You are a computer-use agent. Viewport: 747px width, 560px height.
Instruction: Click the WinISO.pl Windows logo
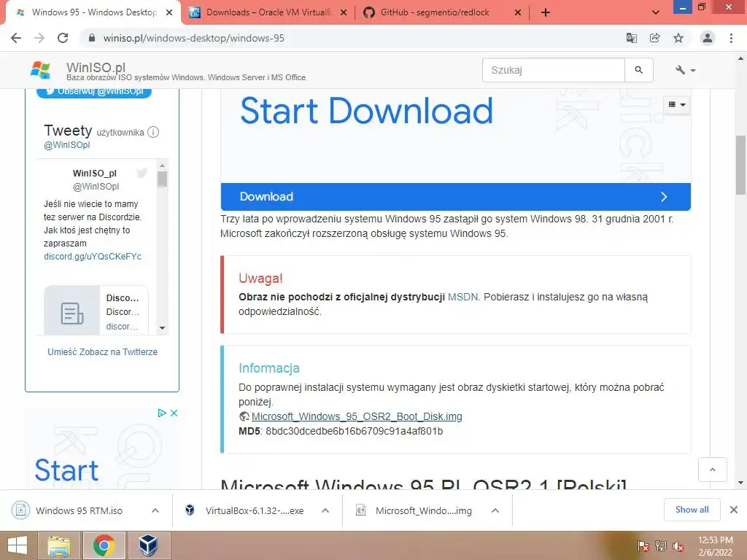click(40, 70)
